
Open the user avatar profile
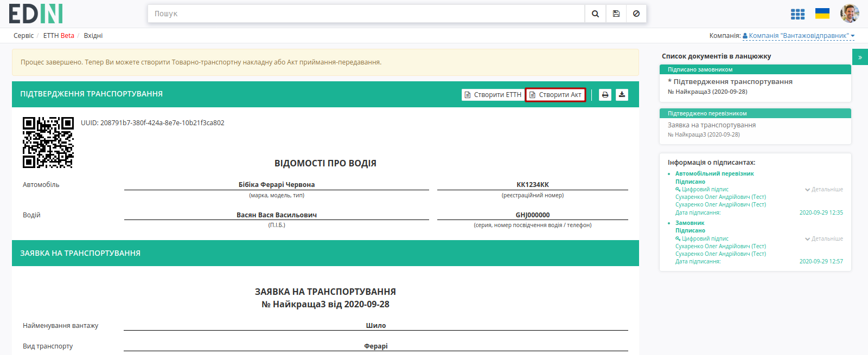pyautogui.click(x=850, y=14)
